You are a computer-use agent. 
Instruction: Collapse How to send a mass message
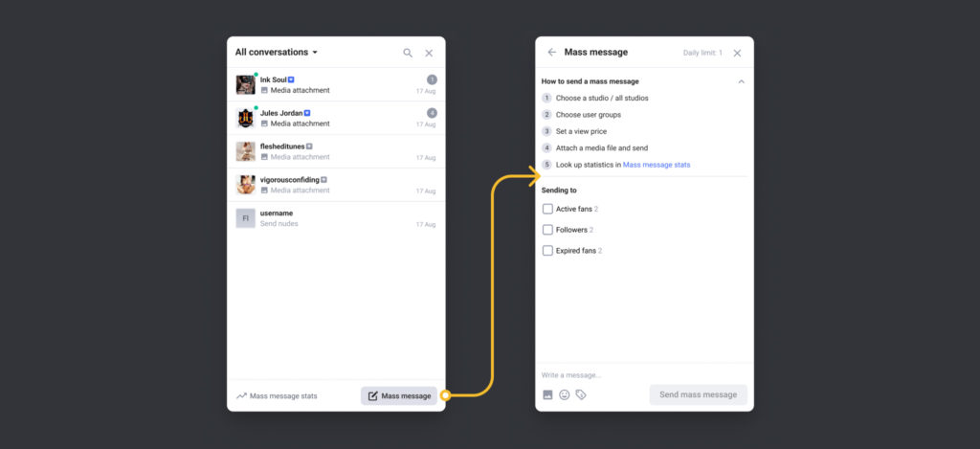[x=742, y=81]
